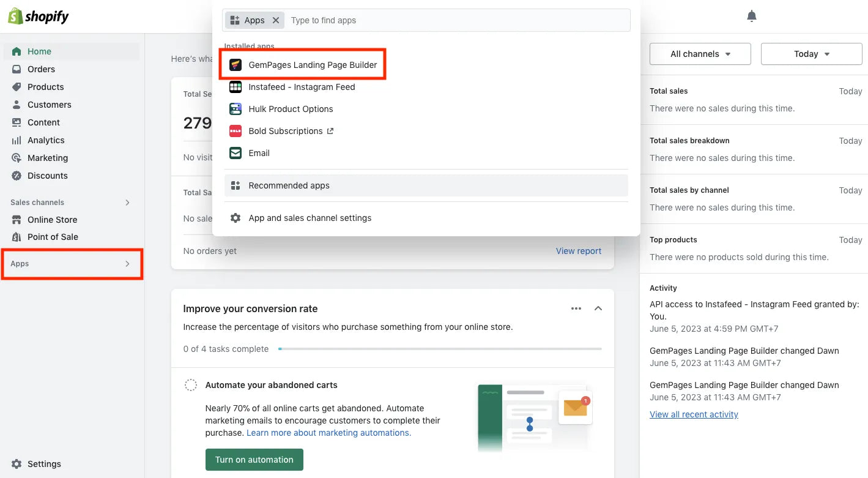Click the Orders icon in sidebar
Viewport: 868px width, 478px height.
pos(17,69)
